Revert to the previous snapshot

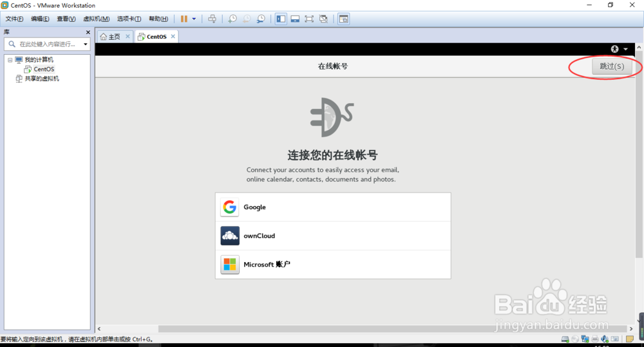pos(247,19)
